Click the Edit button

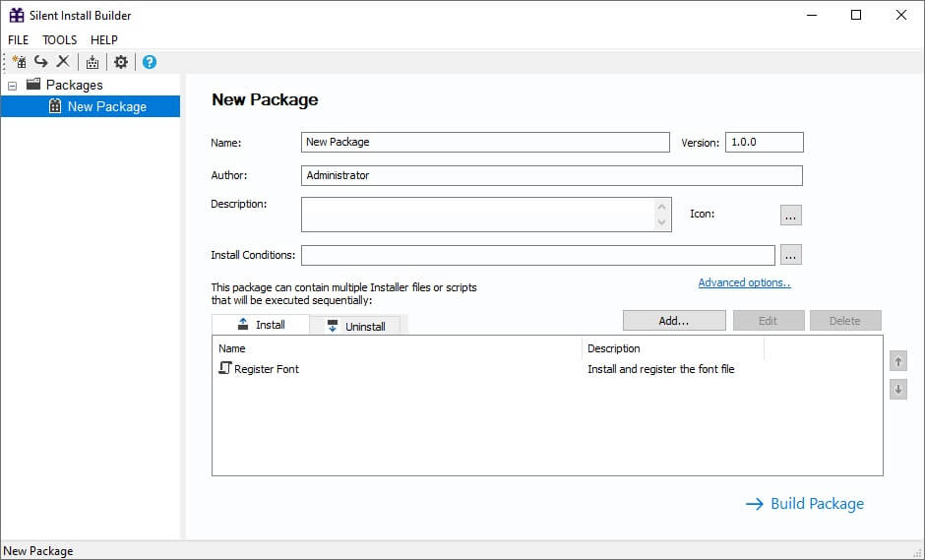[769, 321]
